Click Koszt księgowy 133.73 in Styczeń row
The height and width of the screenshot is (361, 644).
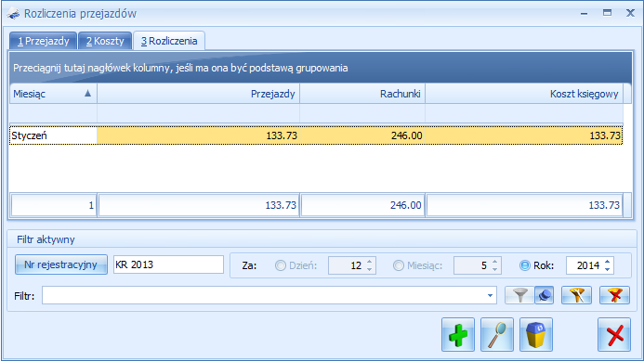tap(524, 135)
